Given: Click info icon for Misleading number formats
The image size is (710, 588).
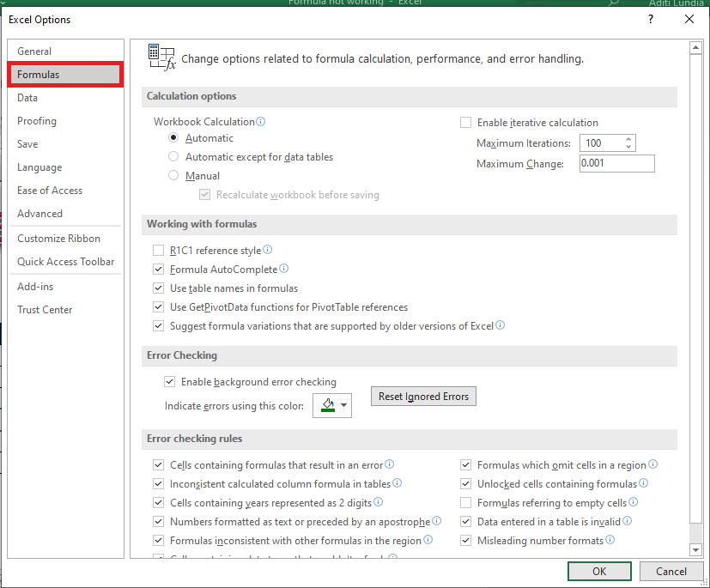Looking at the screenshot, I should coord(610,540).
